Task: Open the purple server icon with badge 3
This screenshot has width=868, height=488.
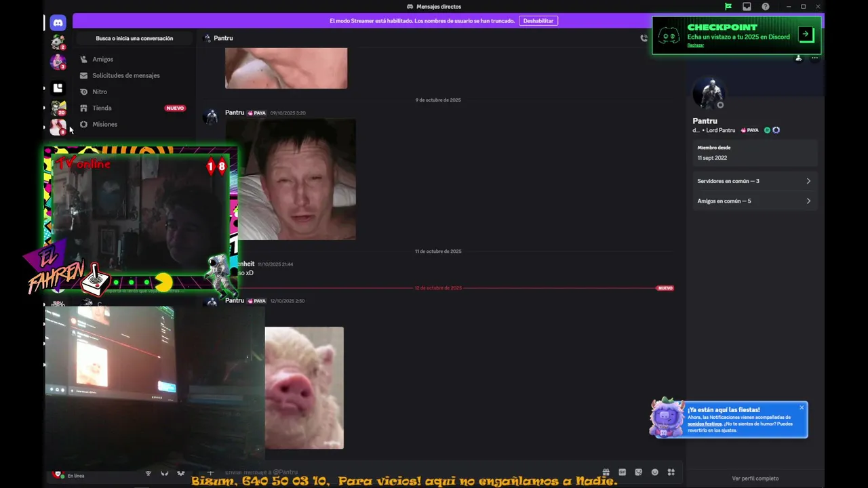Action: click(x=58, y=62)
